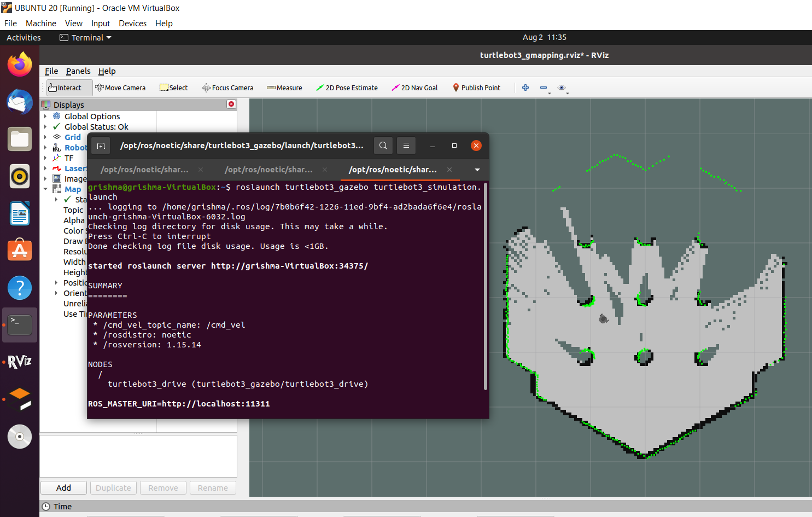Open the VirtualBox Machine menu
The height and width of the screenshot is (517, 812).
coord(41,24)
